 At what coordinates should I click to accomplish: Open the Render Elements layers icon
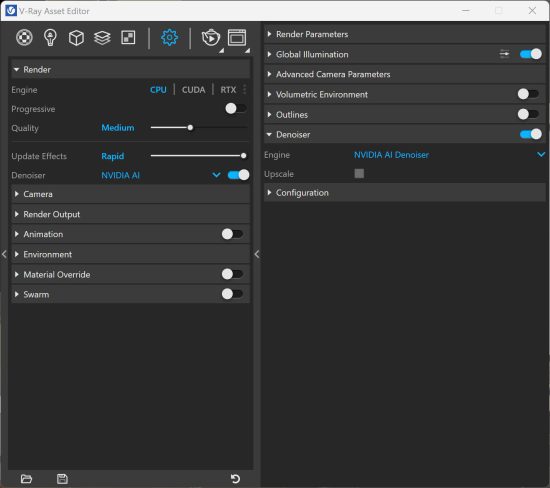(x=102, y=38)
